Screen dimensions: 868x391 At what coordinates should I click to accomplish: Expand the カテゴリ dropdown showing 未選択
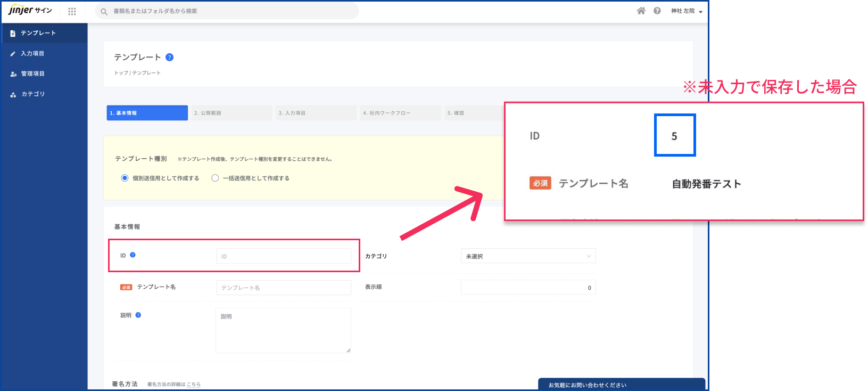coord(528,256)
